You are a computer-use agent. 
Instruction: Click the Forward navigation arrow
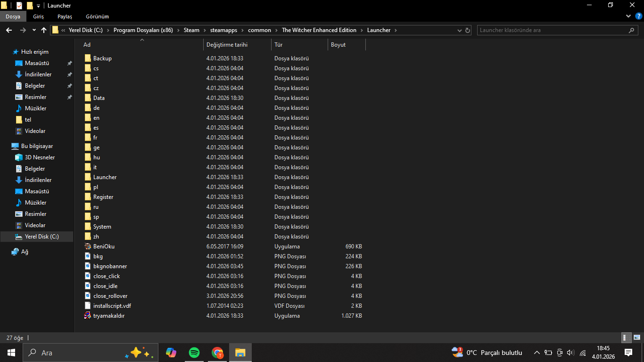point(23,30)
